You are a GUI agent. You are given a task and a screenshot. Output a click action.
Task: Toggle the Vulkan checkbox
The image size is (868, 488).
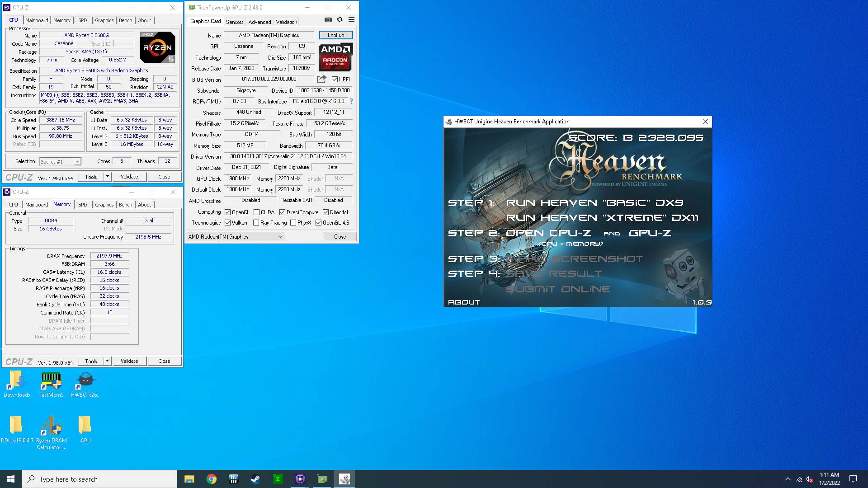[x=228, y=223]
